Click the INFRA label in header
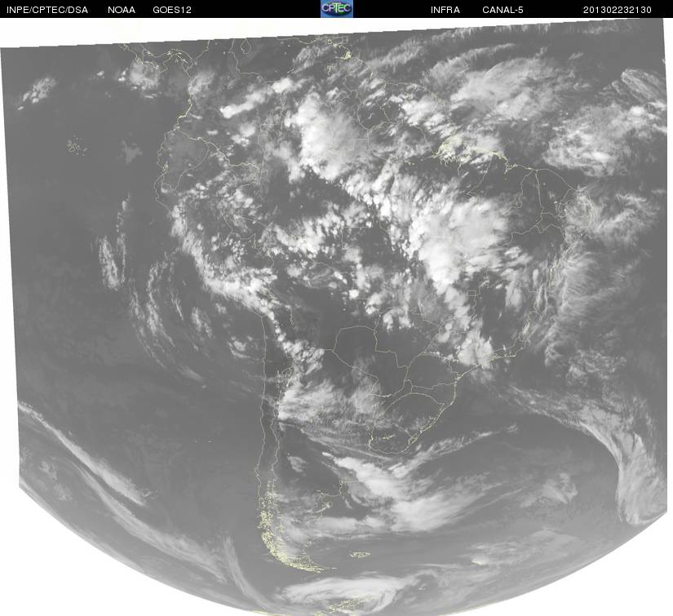This screenshot has width=673, height=616. [445, 10]
